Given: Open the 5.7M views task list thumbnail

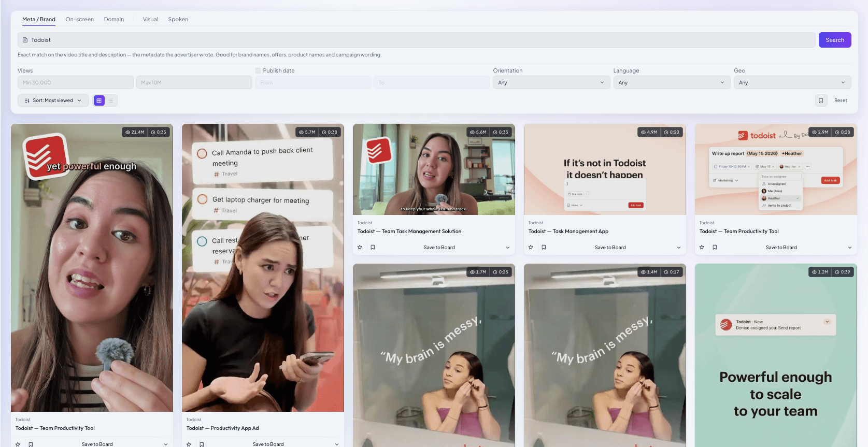Looking at the screenshot, I should point(263,268).
